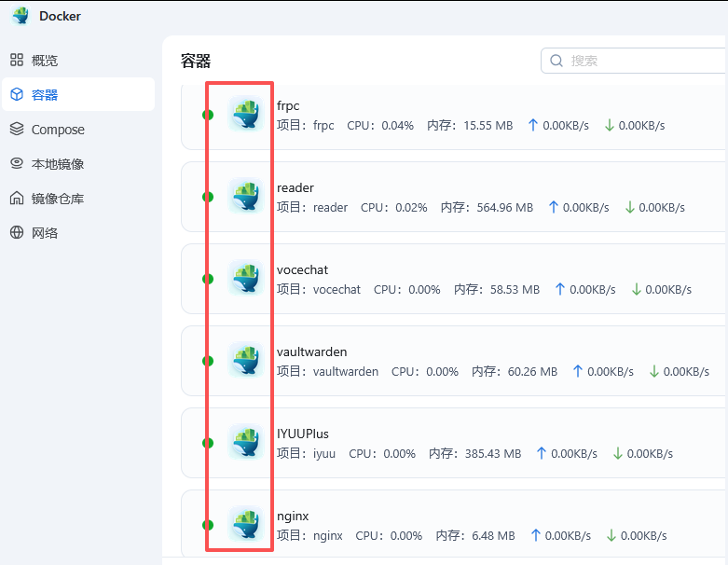The width and height of the screenshot is (728, 565).
Task: Open the nginx container name
Action: (293, 517)
